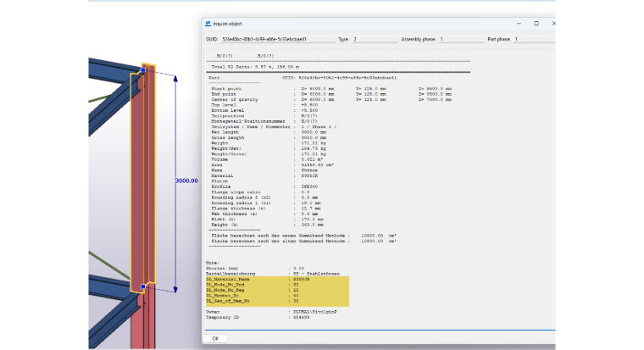Screen dimensions: 644x350
Task: Click the 'End point' row label
Action: click(x=224, y=94)
